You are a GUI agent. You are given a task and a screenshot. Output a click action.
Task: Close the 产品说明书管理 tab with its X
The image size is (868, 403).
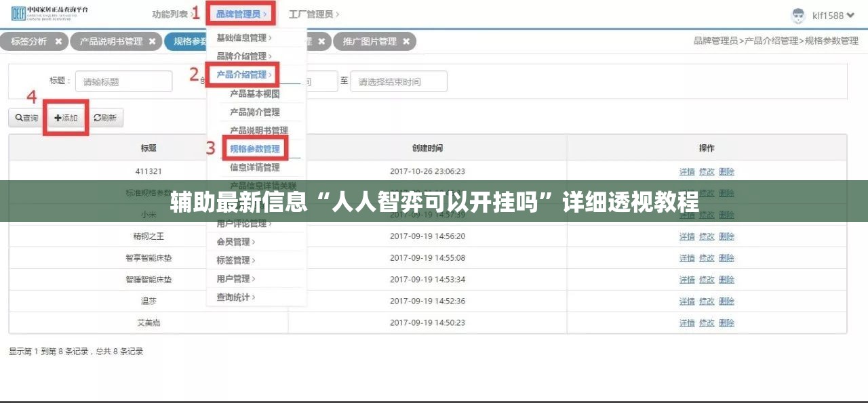(x=152, y=41)
